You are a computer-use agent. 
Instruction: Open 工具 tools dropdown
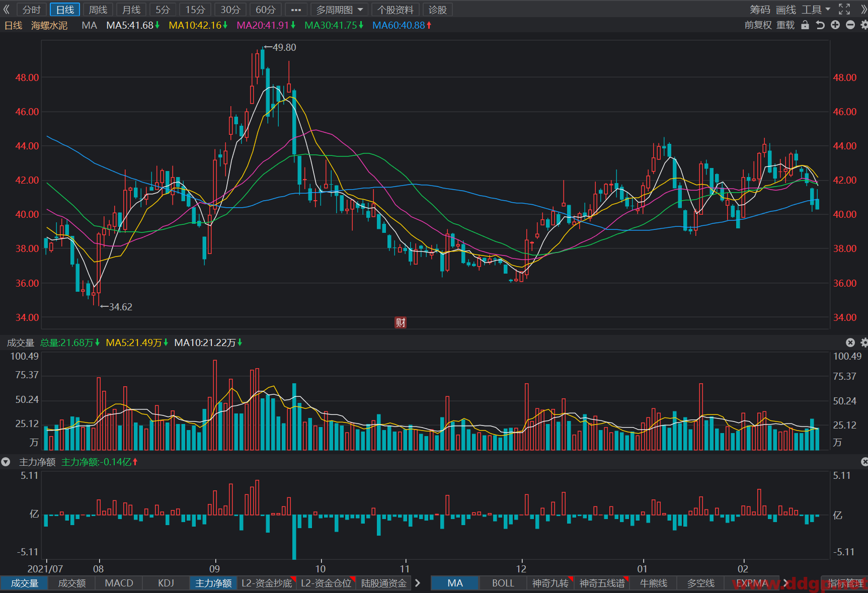pos(816,10)
